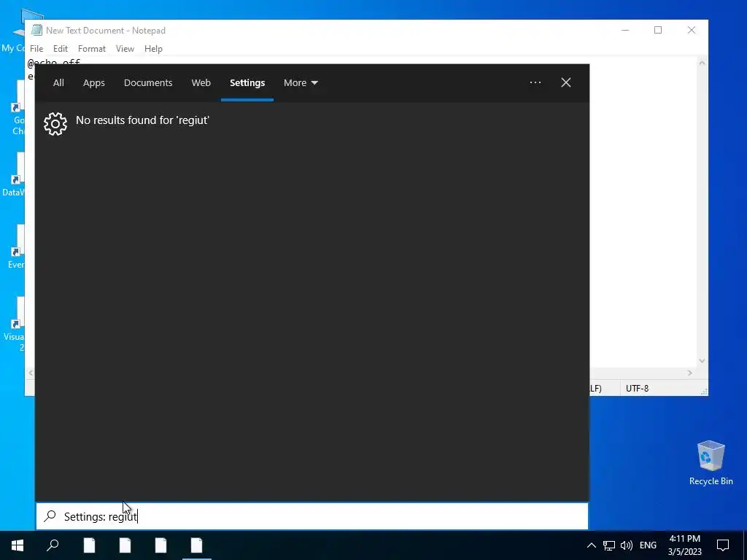Close the Notepad window

(x=692, y=30)
